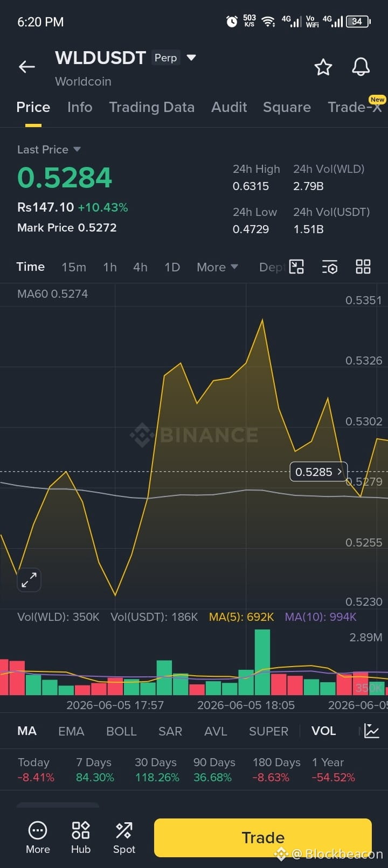Tap the highest peak on the price line
Screen dimensions: 388x868
click(262, 320)
